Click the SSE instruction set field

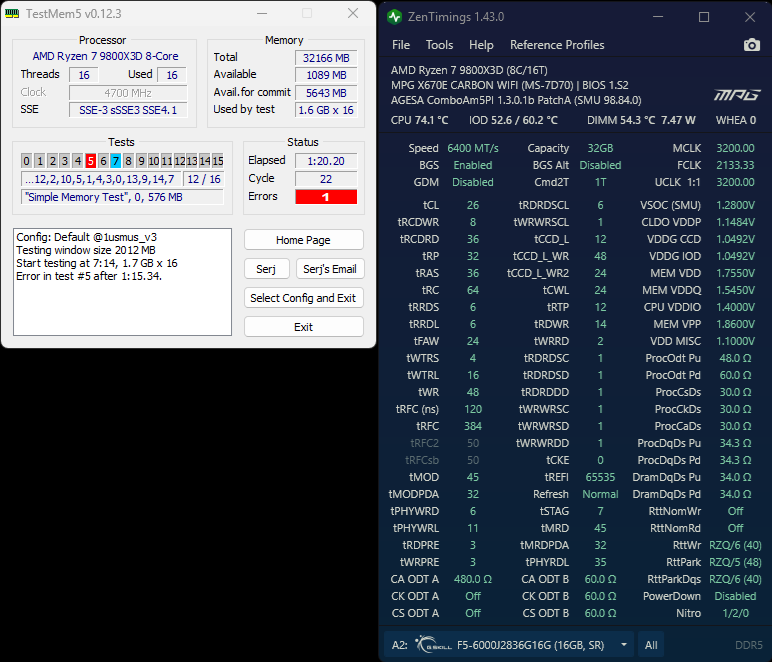pos(128,110)
